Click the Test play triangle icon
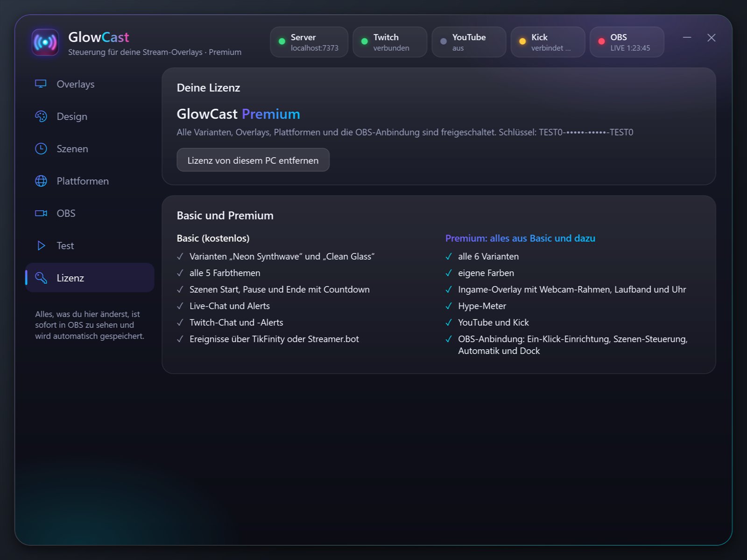The image size is (747, 560). [41, 245]
